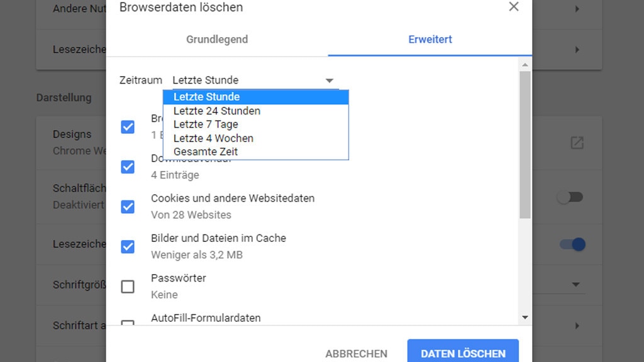Open the Schriftgröße dropdown arrow
The width and height of the screenshot is (644, 362).
[575, 285]
